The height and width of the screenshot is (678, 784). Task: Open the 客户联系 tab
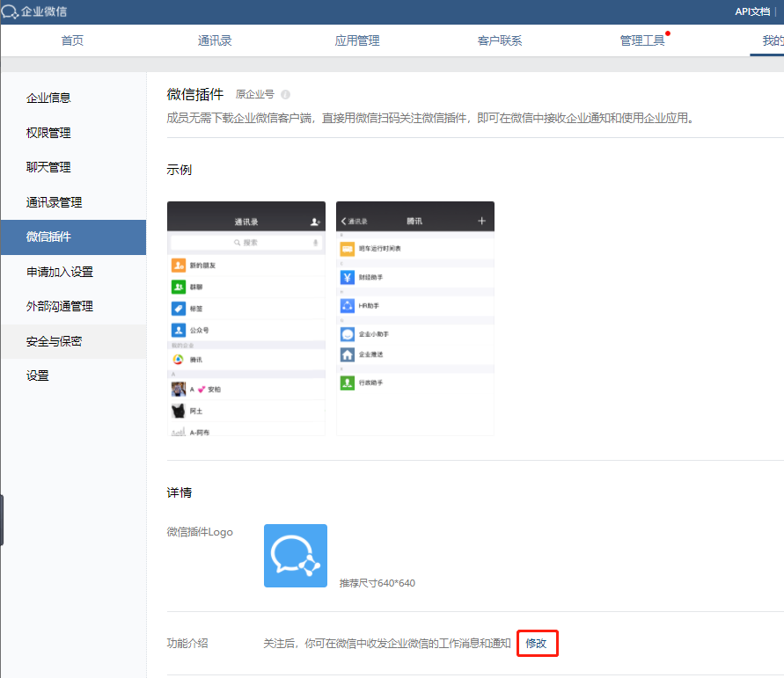tap(500, 40)
